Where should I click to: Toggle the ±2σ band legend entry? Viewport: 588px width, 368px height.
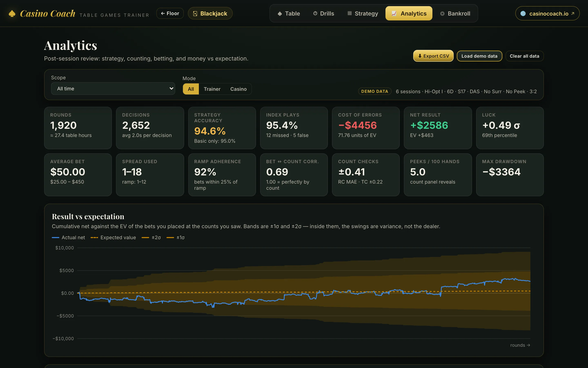[151, 238]
